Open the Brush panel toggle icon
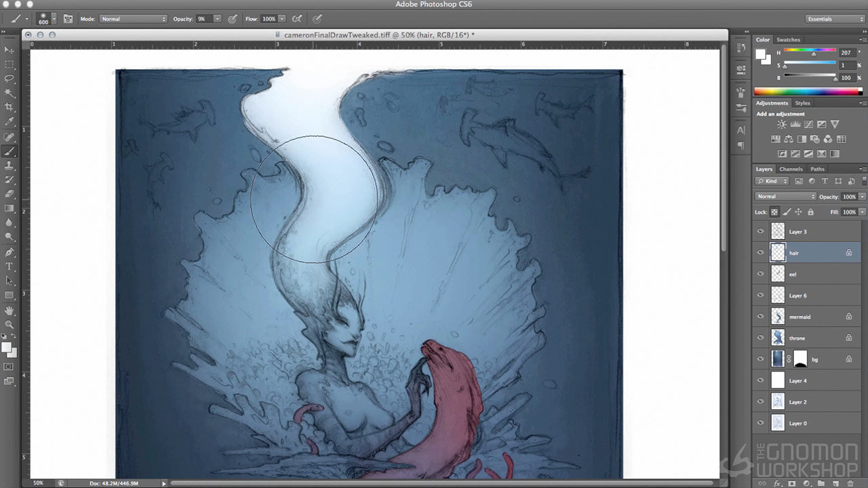 pyautogui.click(x=68, y=19)
